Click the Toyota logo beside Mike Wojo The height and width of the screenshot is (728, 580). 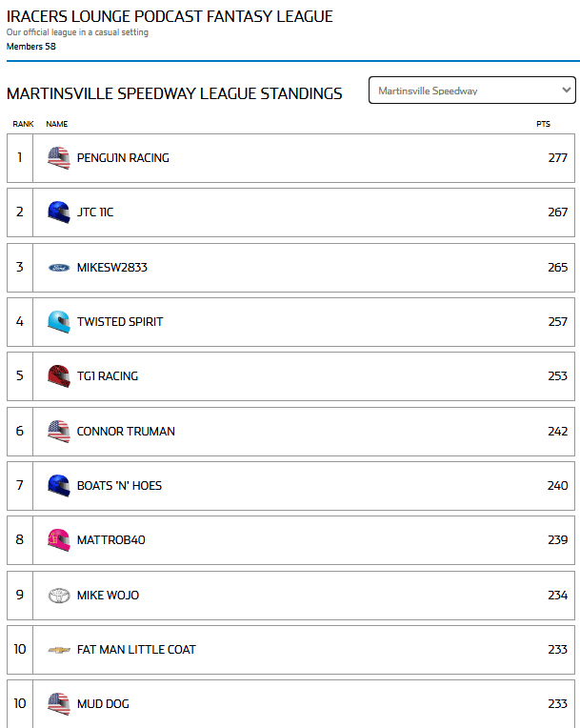[x=59, y=596]
